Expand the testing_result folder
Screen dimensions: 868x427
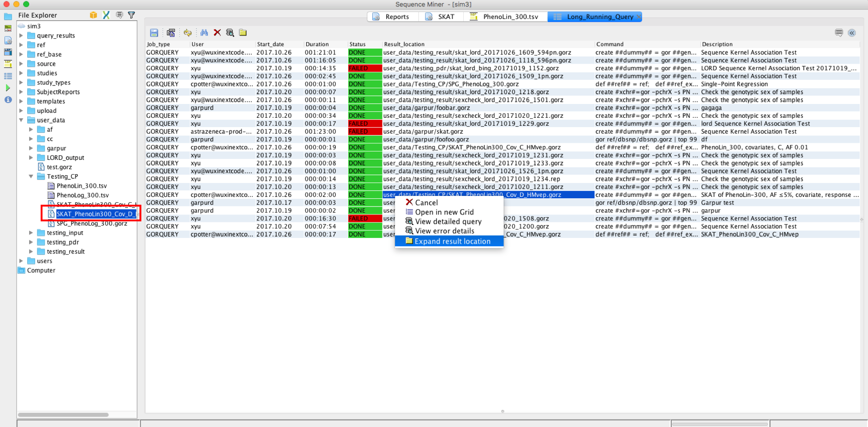coord(31,252)
